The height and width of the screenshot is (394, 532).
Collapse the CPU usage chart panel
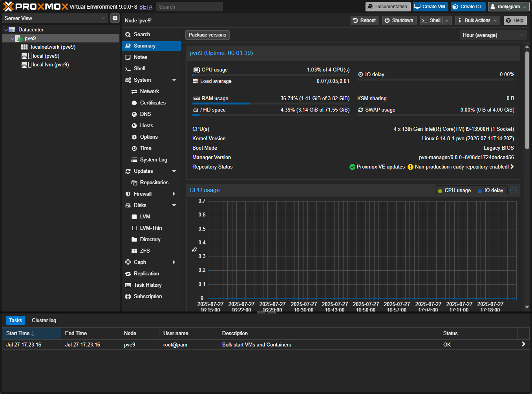click(513, 190)
